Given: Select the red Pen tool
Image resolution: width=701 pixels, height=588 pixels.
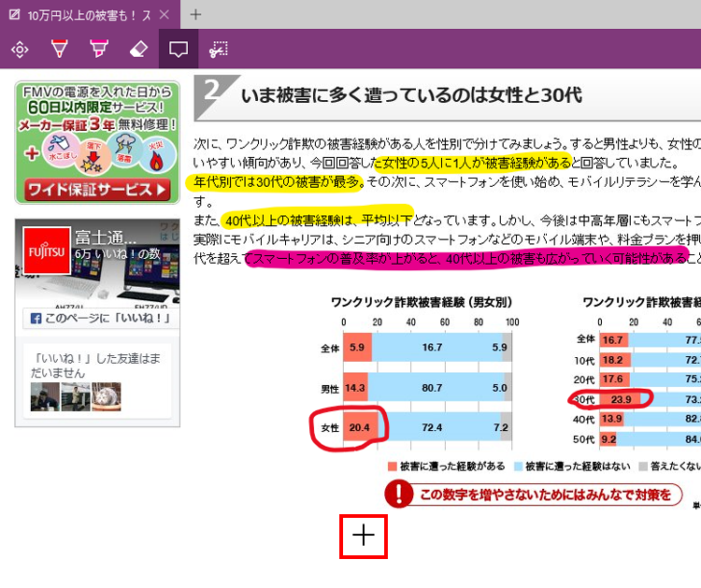Looking at the screenshot, I should (x=59, y=49).
